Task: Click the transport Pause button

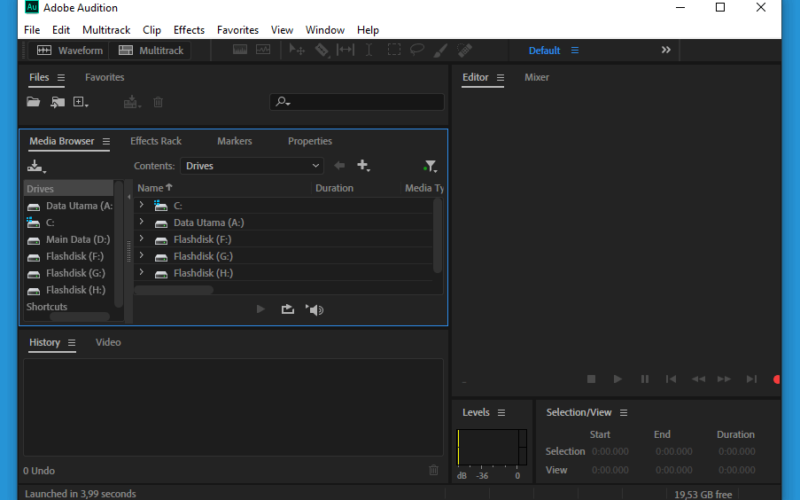Action: pyautogui.click(x=644, y=379)
